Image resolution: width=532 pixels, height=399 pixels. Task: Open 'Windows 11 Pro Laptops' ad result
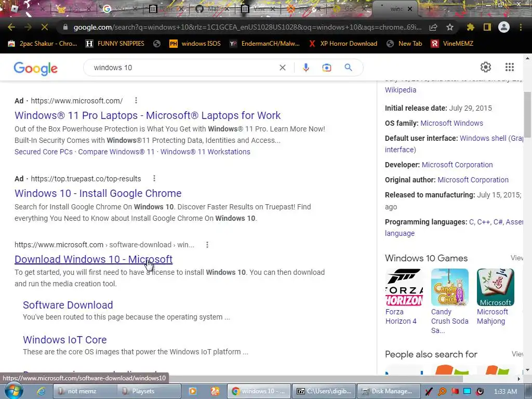point(148,115)
